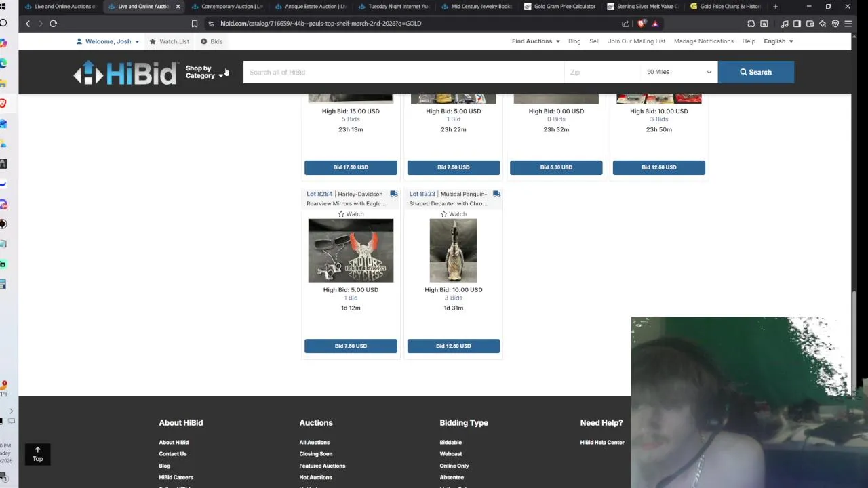Click the share icon in address bar
This screenshot has width=868, height=488.
pyautogui.click(x=625, y=23)
